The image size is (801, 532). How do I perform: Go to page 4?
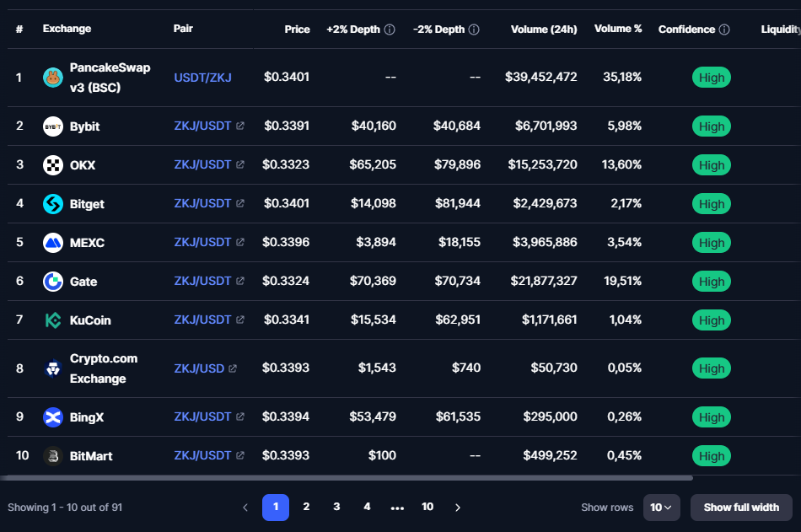pos(367,507)
